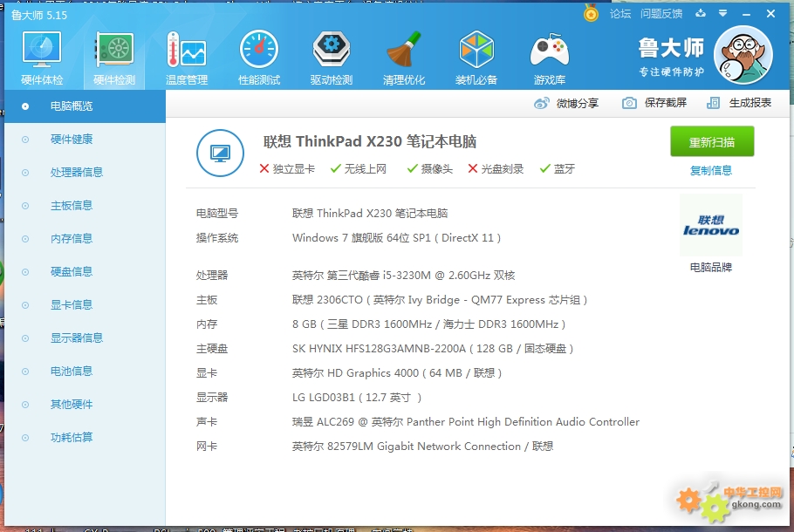
Task: Click the 鲁大师 5.15 window title
Action: pyautogui.click(x=39, y=16)
